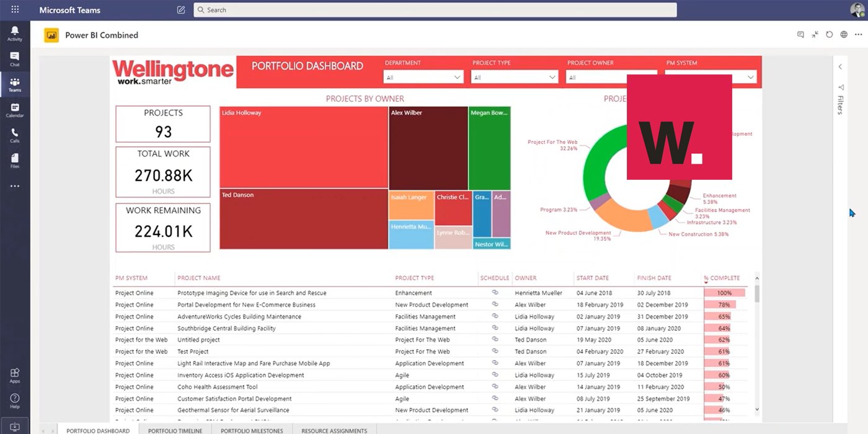
Task: Open Calls in the Teams sidebar
Action: [15, 136]
